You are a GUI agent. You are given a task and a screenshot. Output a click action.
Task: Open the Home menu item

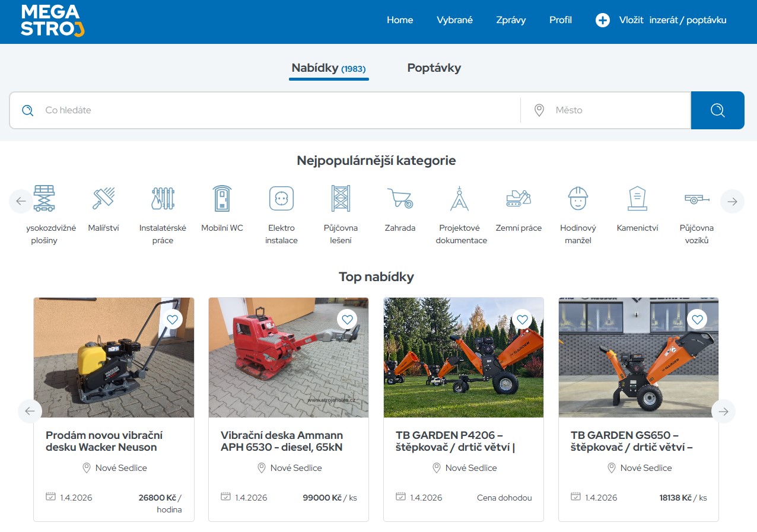coord(400,20)
